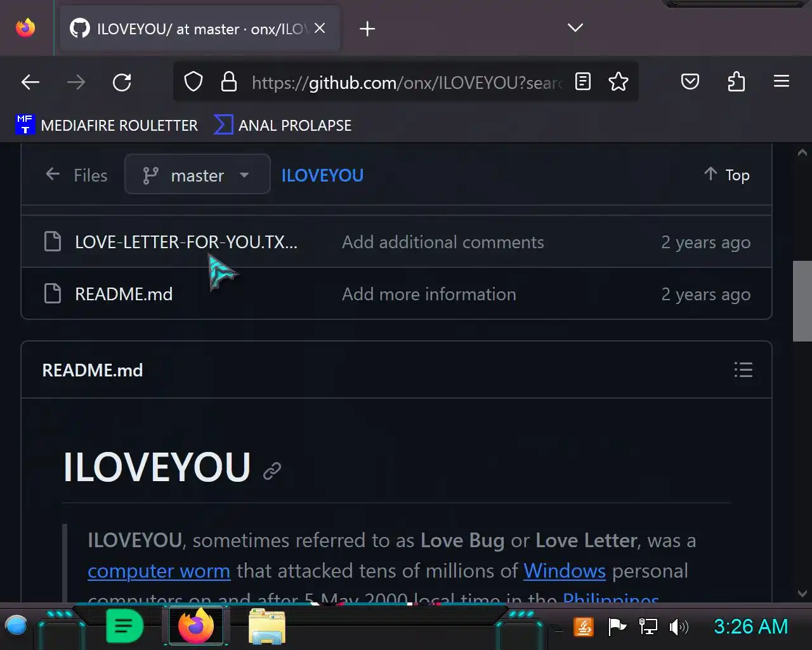Open the Firefox View button
The width and height of the screenshot is (812, 650).
pos(25,28)
